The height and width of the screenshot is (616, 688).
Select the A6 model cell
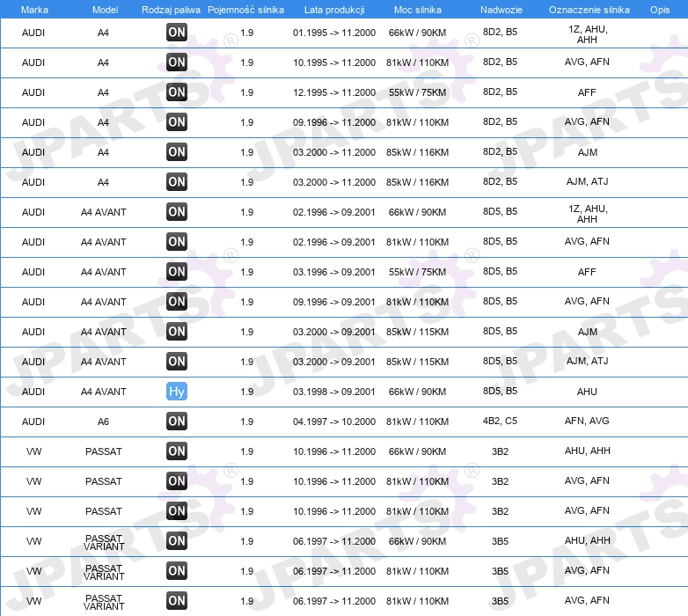click(103, 422)
